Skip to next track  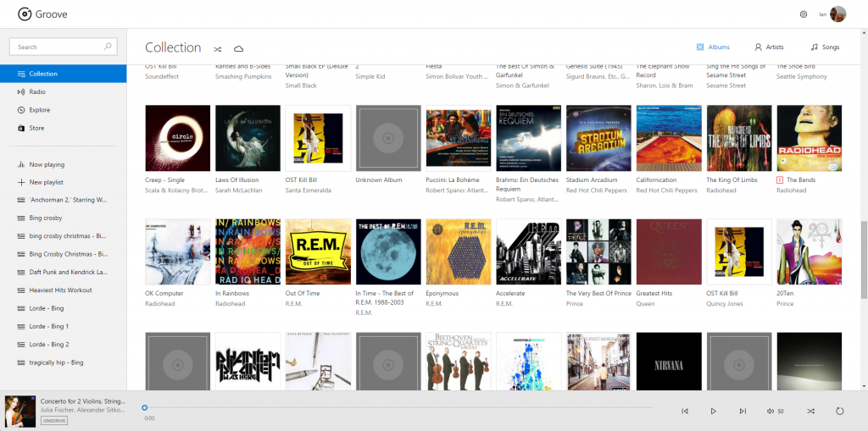[x=743, y=411]
